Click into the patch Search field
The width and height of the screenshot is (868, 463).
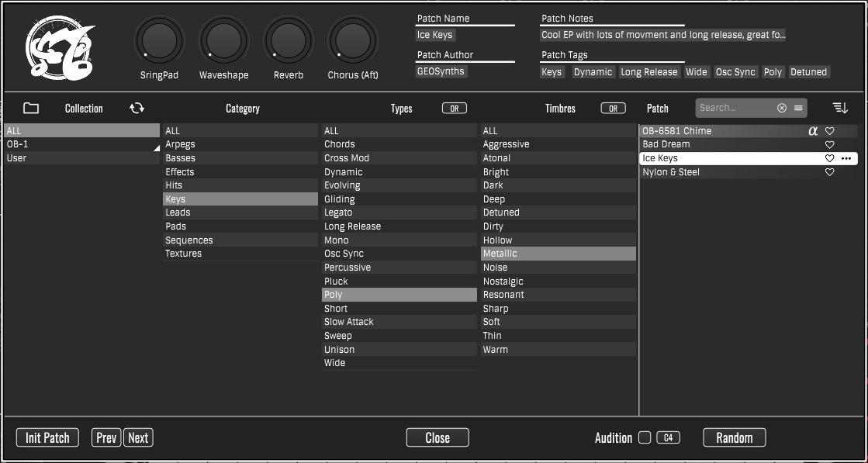pyautogui.click(x=733, y=109)
